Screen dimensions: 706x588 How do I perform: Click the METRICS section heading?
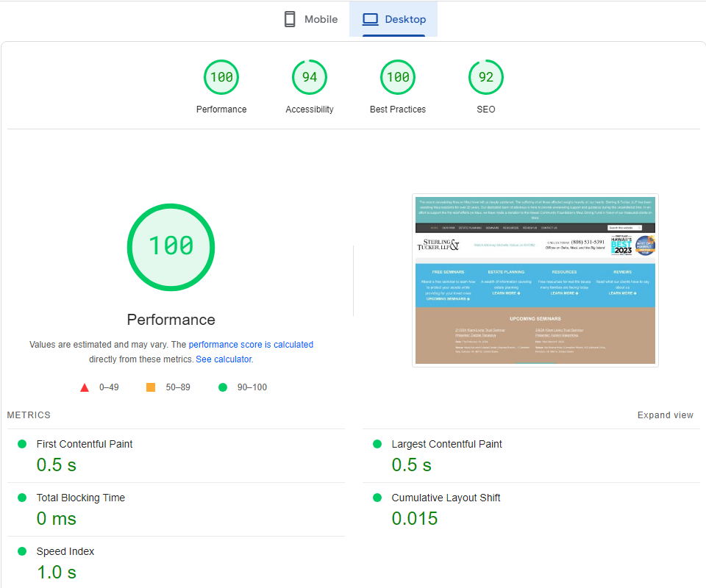pos(29,415)
